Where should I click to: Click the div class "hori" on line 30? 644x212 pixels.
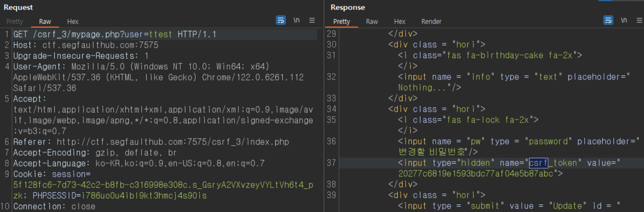pyautogui.click(x=437, y=44)
